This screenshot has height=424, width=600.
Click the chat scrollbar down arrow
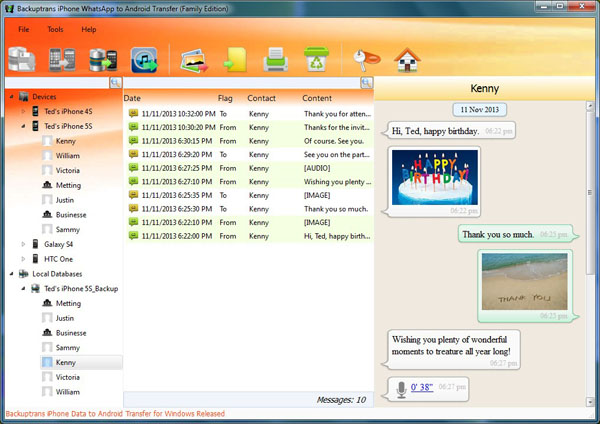(590, 402)
